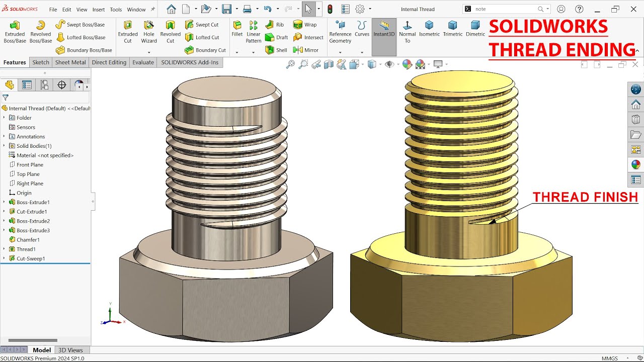Screen dimensions: 644x362
Task: Choose the Mirror tool
Action: 306,50
